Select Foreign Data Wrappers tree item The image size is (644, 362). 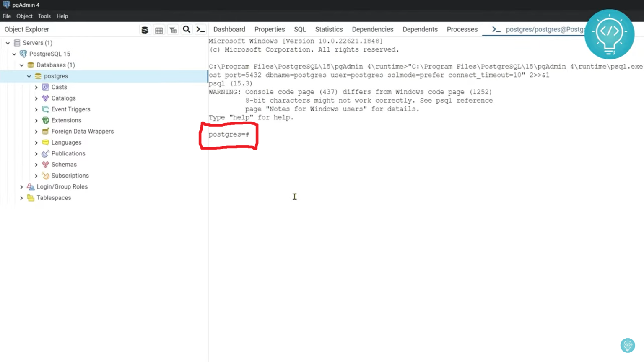[x=82, y=132]
